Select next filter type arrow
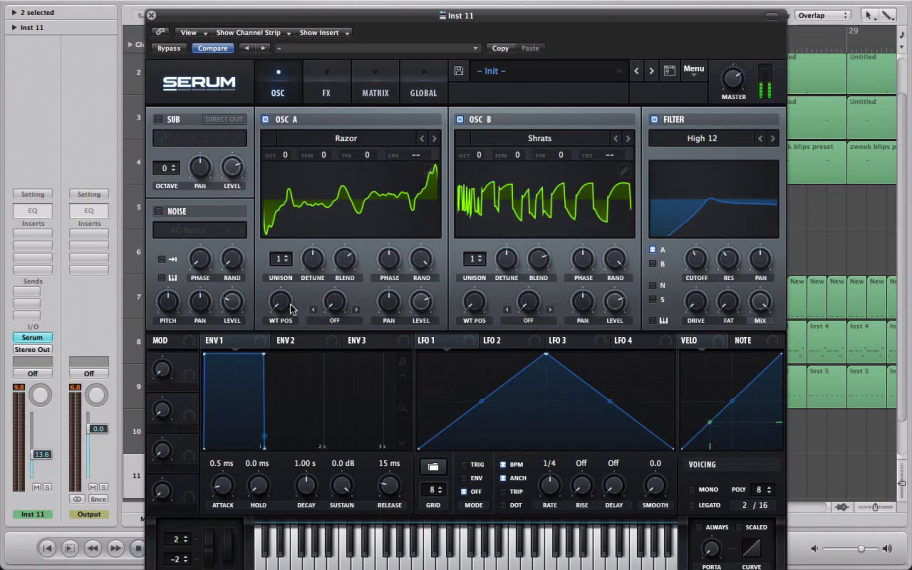This screenshot has width=912, height=570. 772,138
